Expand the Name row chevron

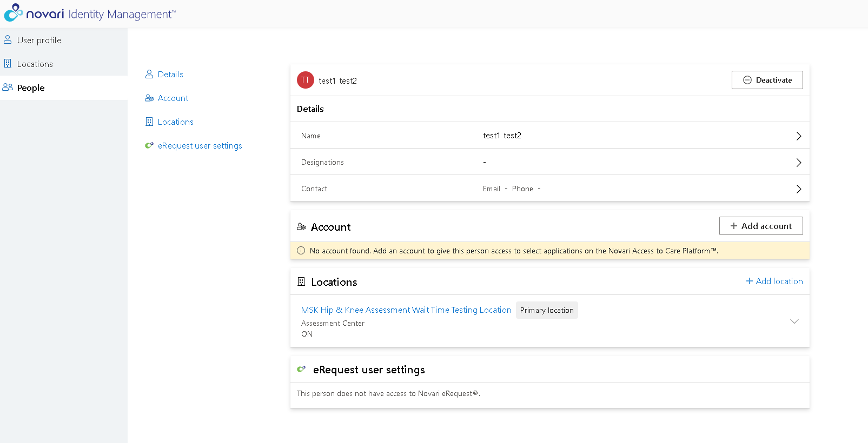799,136
